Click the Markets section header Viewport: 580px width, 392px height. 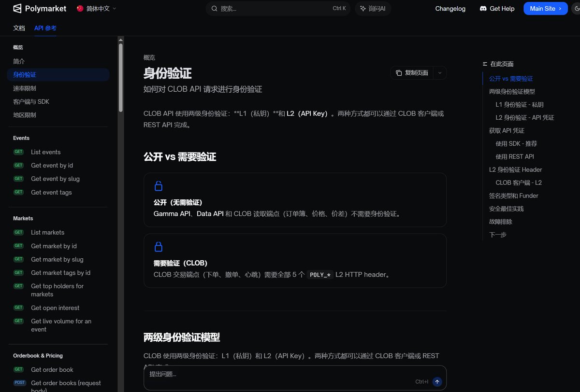click(x=23, y=219)
